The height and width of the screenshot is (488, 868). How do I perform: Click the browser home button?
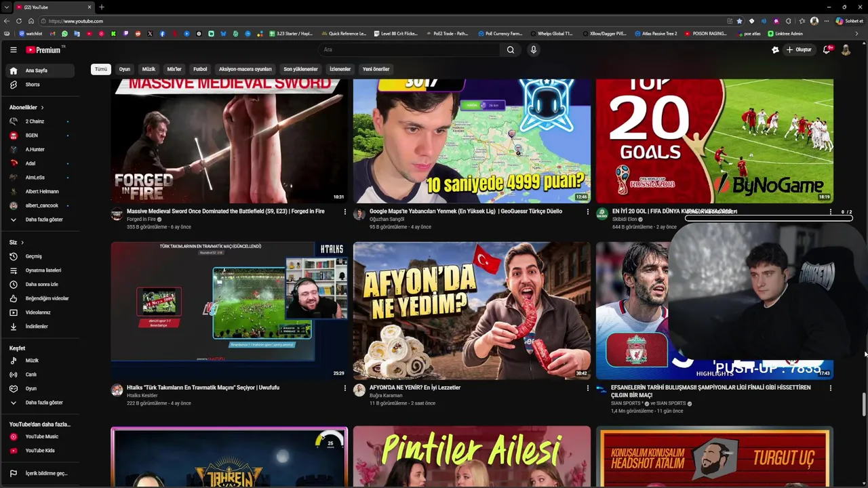coord(31,21)
